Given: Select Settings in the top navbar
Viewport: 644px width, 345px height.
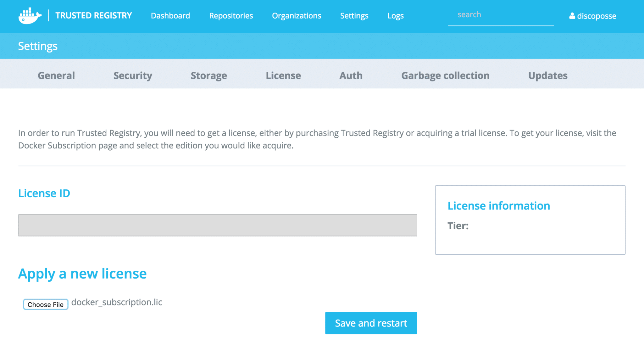Looking at the screenshot, I should [x=354, y=16].
